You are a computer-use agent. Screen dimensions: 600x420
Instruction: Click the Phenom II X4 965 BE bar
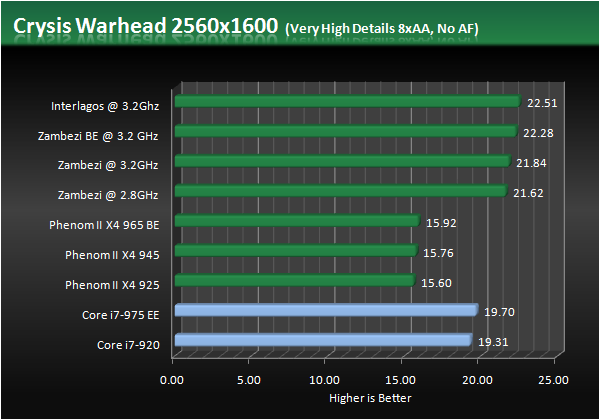[x=297, y=220]
